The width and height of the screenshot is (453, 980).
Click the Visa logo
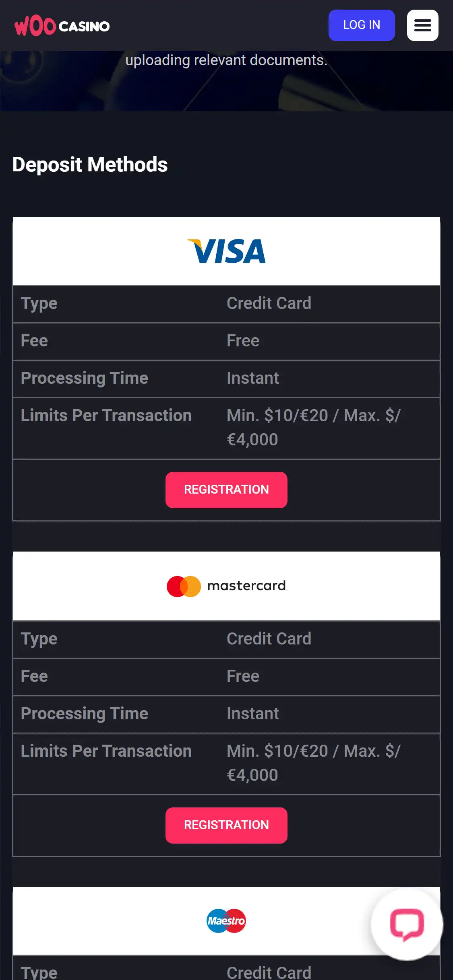[226, 251]
